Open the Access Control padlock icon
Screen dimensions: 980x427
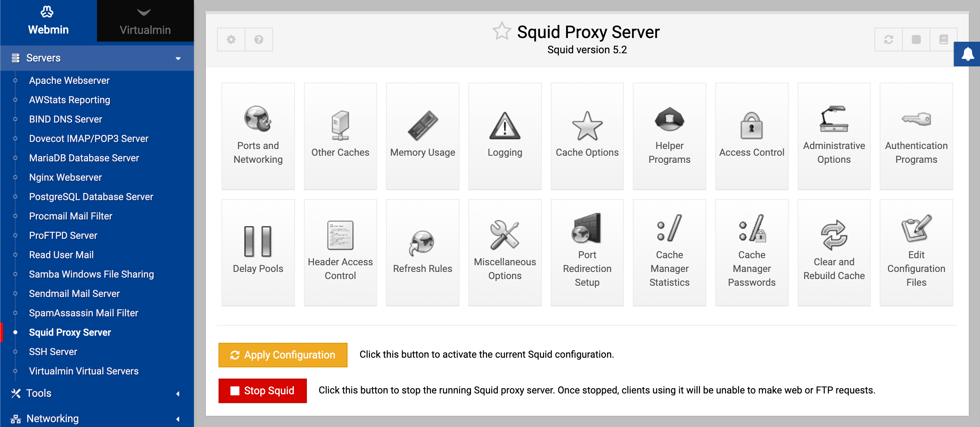coord(751,126)
